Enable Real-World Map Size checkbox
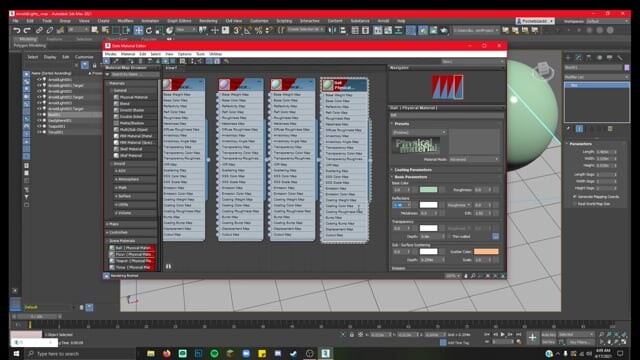640x360 pixels. click(575, 204)
